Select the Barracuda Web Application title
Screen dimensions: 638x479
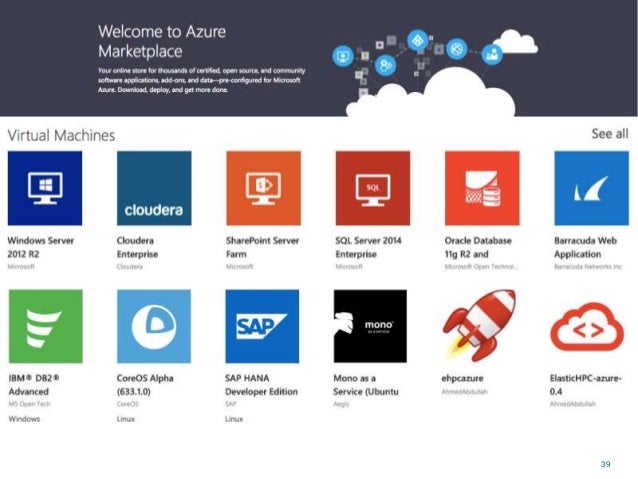tap(586, 247)
